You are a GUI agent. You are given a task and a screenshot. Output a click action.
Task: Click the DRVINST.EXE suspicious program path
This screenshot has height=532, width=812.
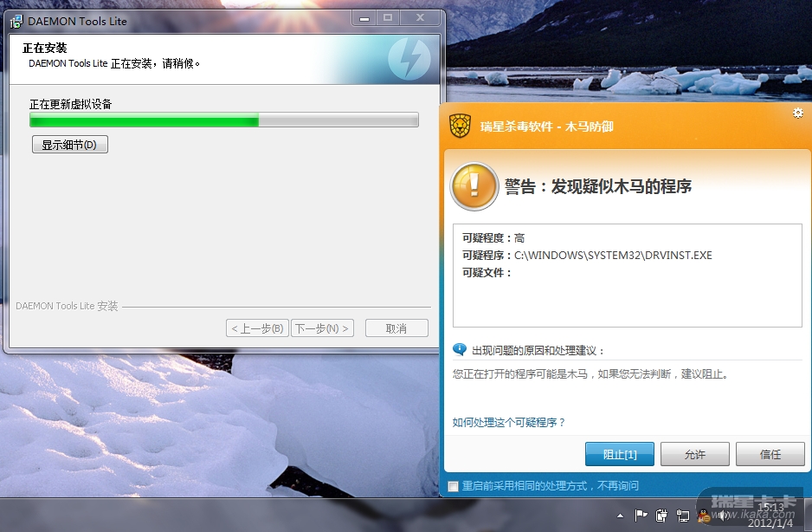(x=613, y=255)
